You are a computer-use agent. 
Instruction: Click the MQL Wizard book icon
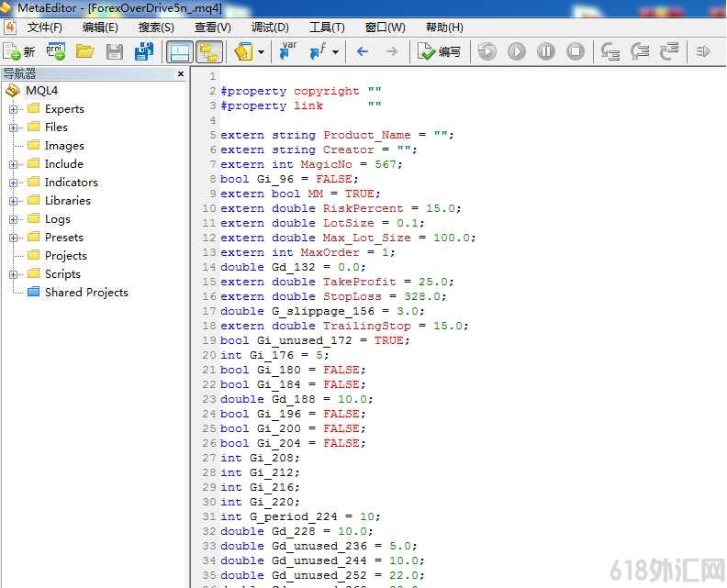[243, 51]
